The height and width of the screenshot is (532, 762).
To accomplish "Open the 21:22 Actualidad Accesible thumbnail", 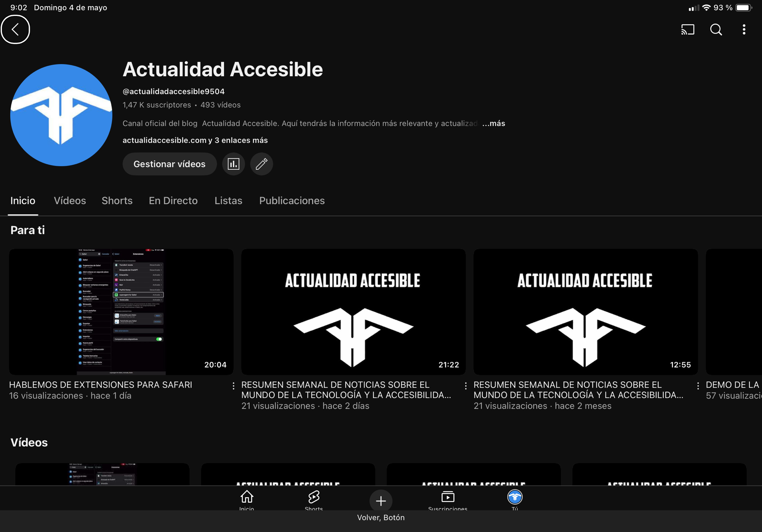I will coord(353,312).
